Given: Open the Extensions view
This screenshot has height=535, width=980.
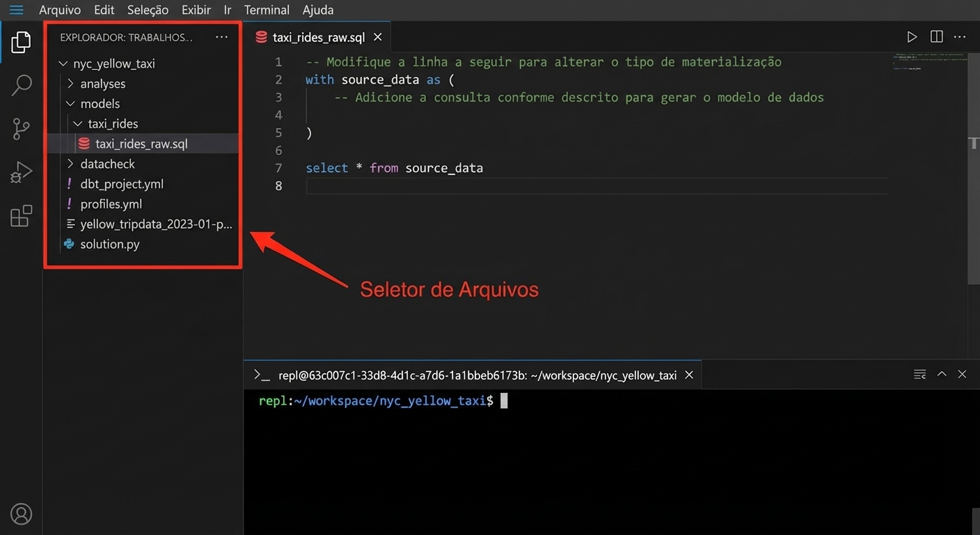Looking at the screenshot, I should [x=22, y=215].
